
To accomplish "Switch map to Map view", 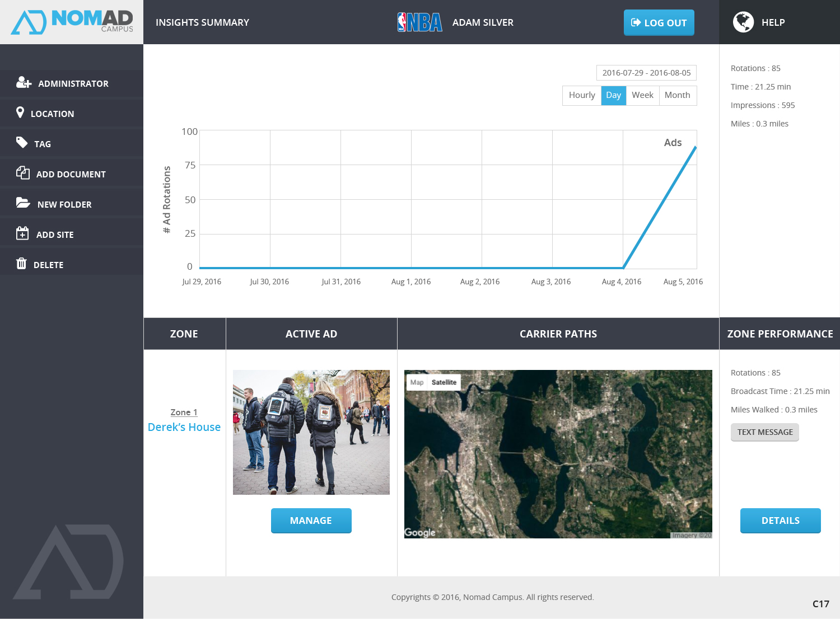I will 417,382.
